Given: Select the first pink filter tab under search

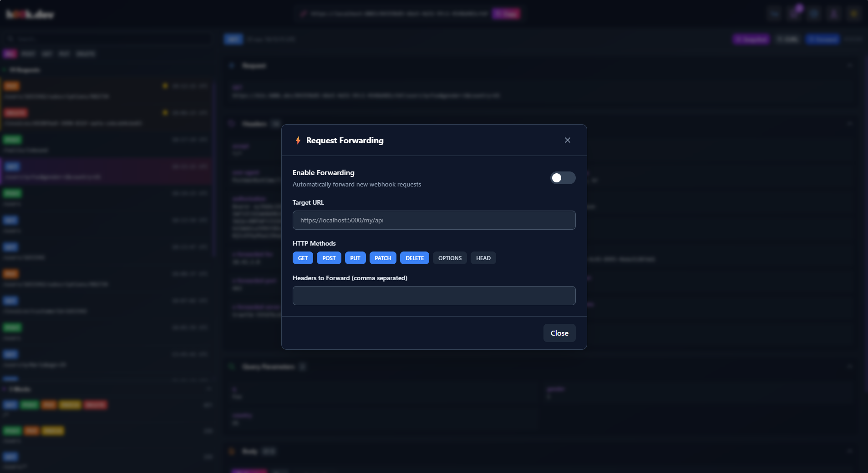Looking at the screenshot, I should pyautogui.click(x=9, y=54).
